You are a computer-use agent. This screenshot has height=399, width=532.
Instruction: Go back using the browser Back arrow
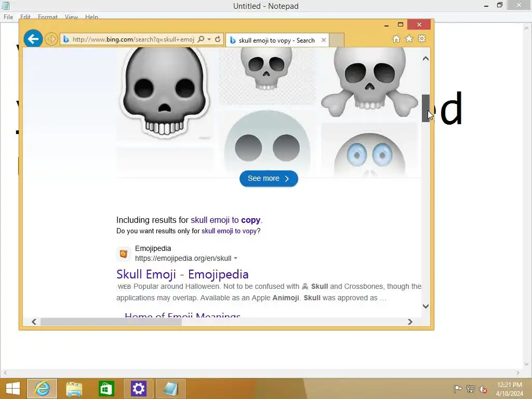click(x=33, y=39)
